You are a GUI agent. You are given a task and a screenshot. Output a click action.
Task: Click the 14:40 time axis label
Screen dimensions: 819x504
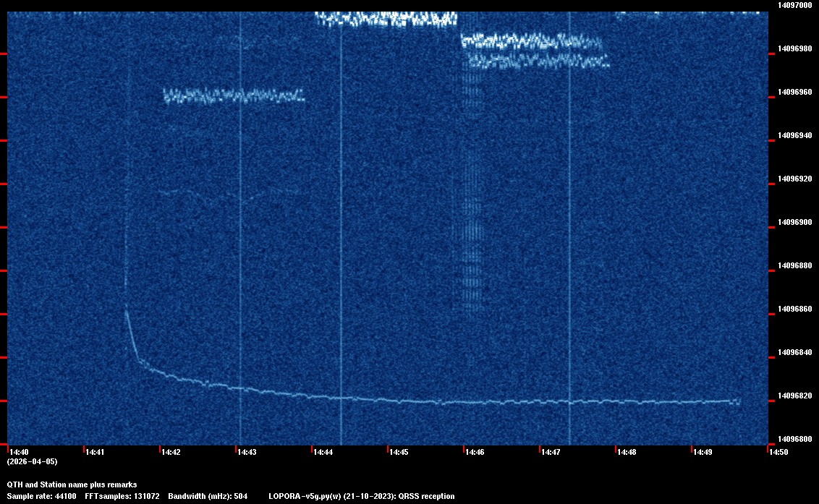(x=18, y=452)
